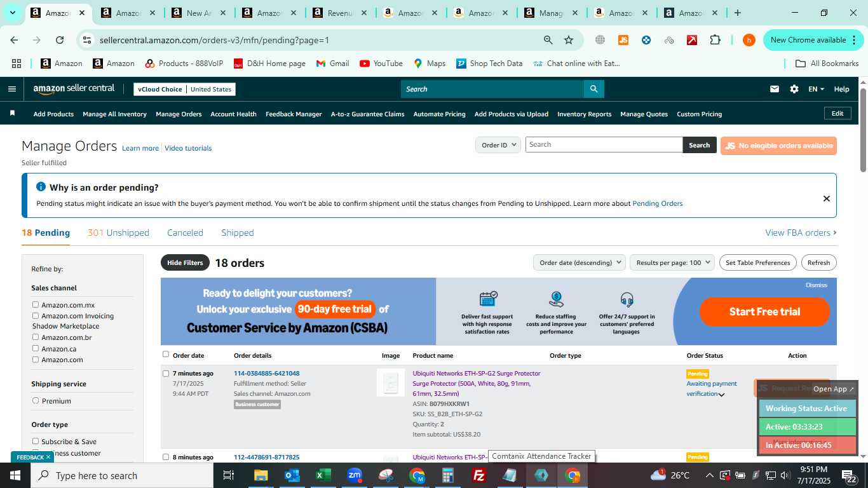Go back using Chrome's back arrow
The image size is (868, 488).
tap(14, 40)
